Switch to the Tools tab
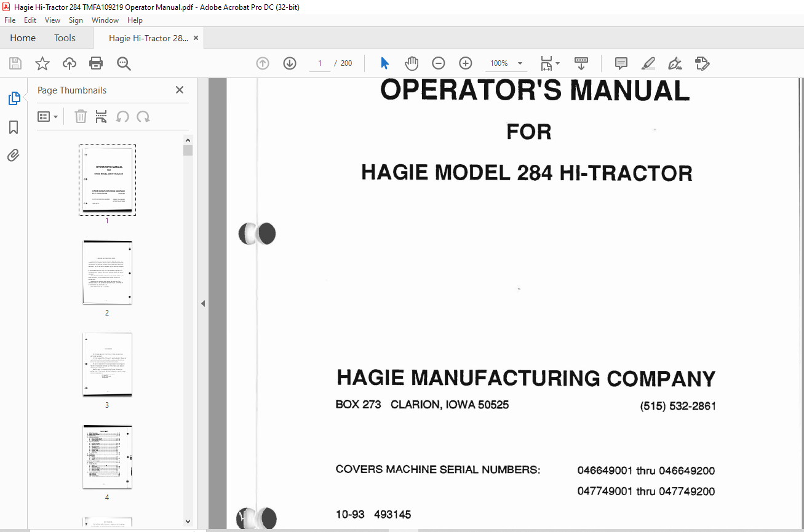This screenshot has height=532, width=804. (65, 38)
